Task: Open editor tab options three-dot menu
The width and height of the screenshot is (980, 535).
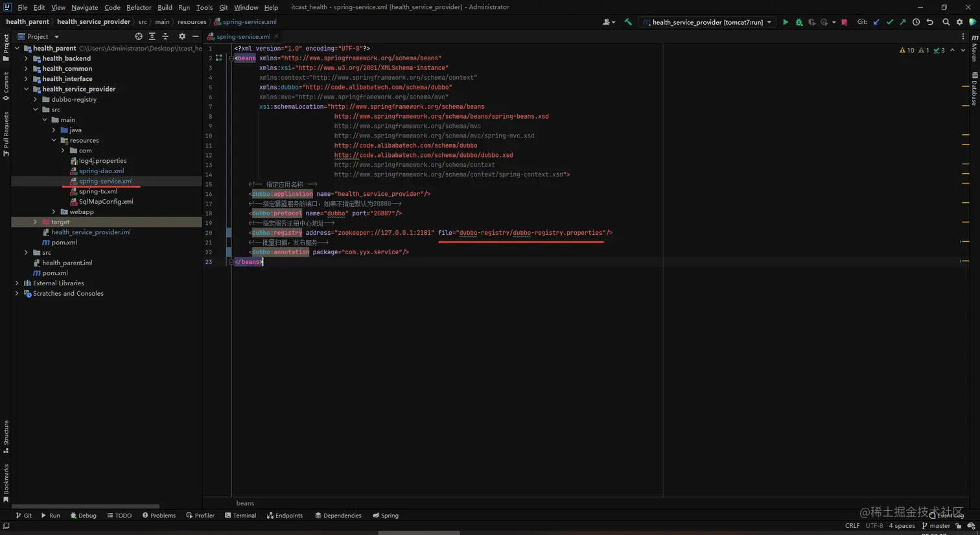Action: coord(963,37)
